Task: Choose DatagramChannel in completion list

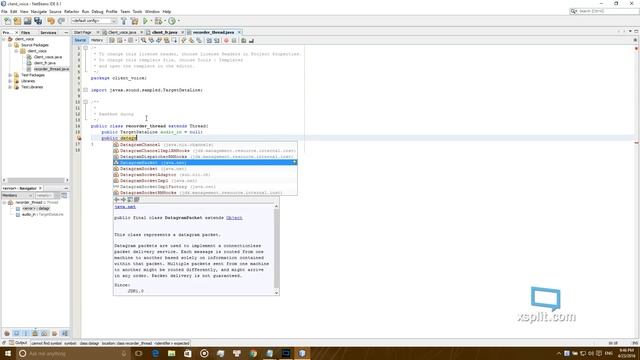Action: pos(205,145)
